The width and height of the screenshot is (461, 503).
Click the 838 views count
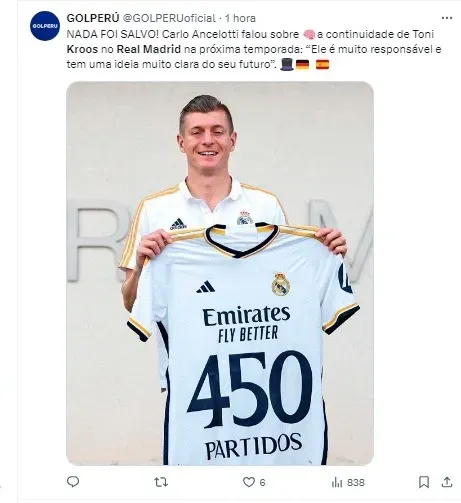click(356, 482)
